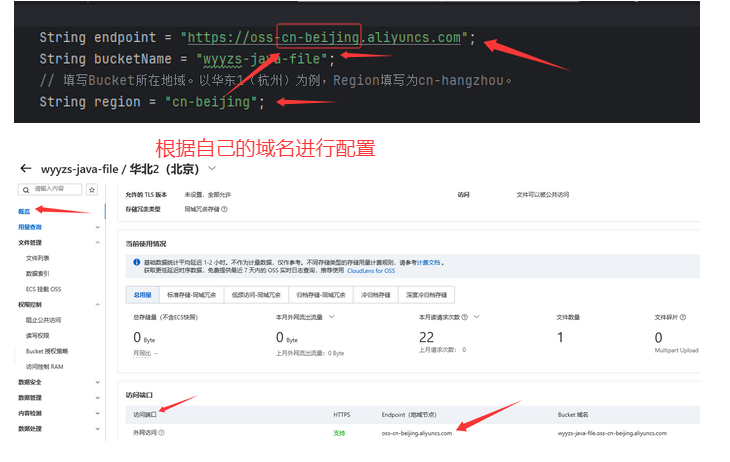Expand the 用量查询 sidebar section
This screenshot has height=462, width=730.
pyautogui.click(x=98, y=227)
